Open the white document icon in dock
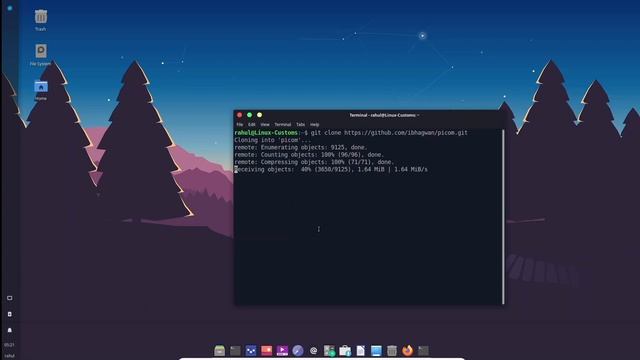This screenshot has height=360, width=640. [x=361, y=350]
